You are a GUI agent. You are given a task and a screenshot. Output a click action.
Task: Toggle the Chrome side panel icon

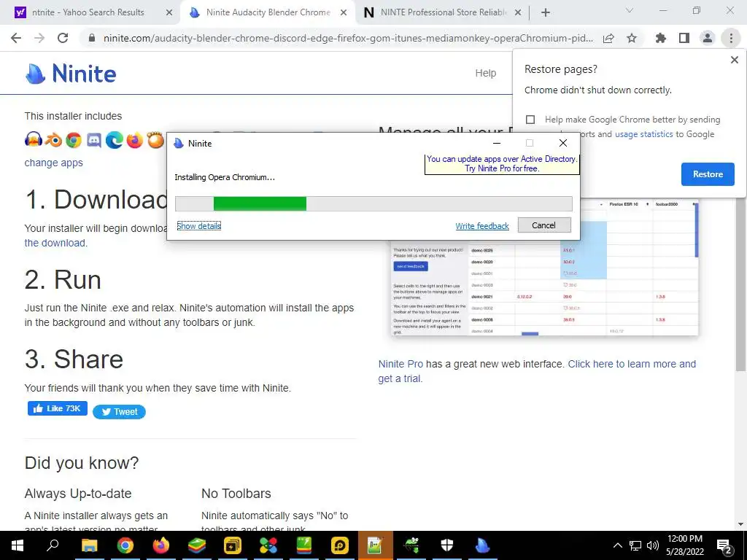684,38
